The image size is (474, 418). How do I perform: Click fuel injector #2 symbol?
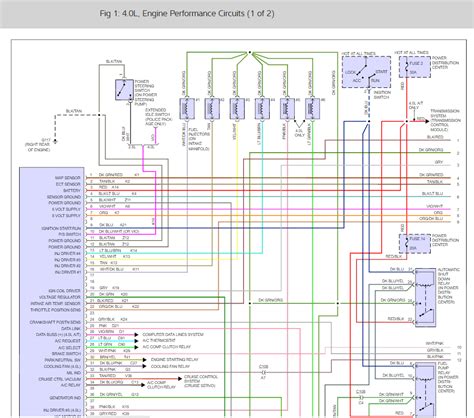coord(212,108)
